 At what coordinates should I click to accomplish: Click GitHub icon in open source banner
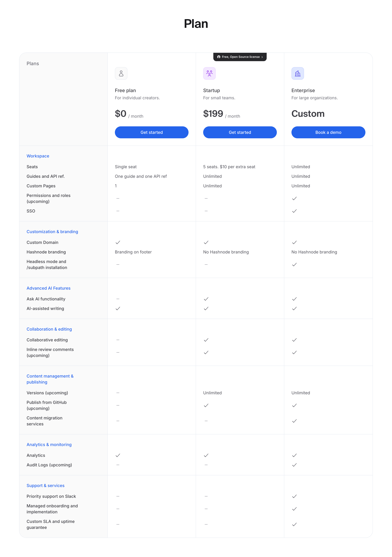[x=219, y=57]
